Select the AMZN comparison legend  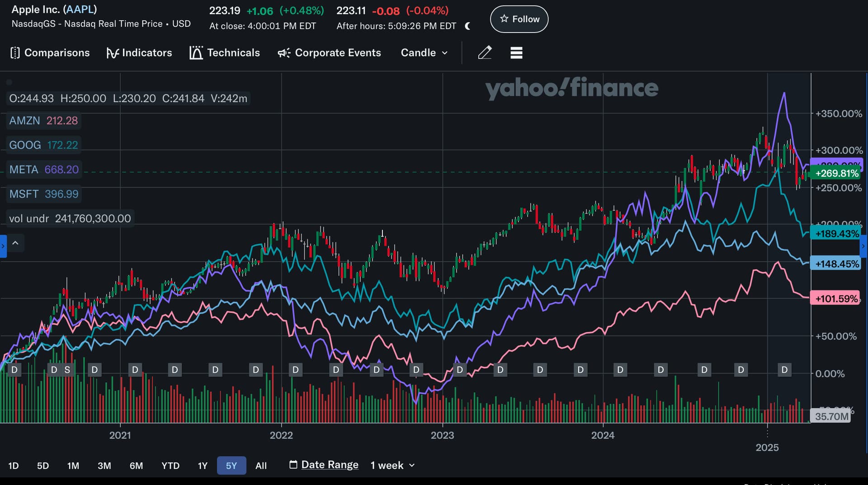point(43,121)
